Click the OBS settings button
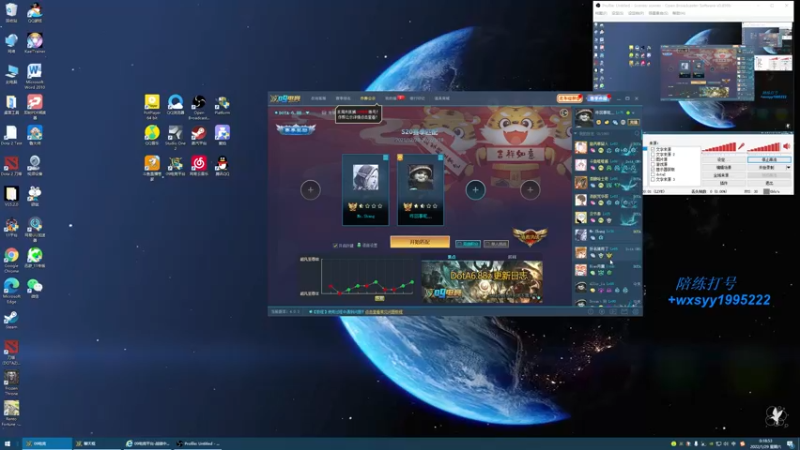This screenshot has height=450, width=800. 723,160
